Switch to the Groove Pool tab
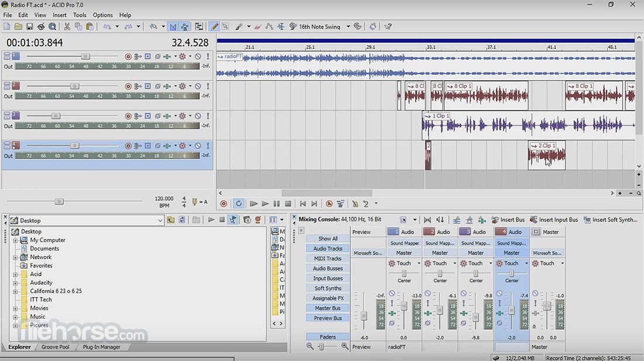The image size is (644, 361). (56, 347)
